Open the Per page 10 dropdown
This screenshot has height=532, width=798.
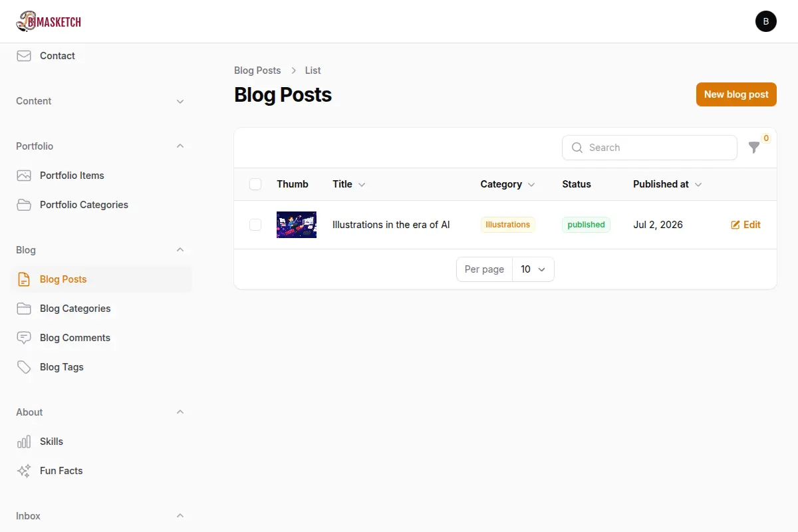coord(533,269)
